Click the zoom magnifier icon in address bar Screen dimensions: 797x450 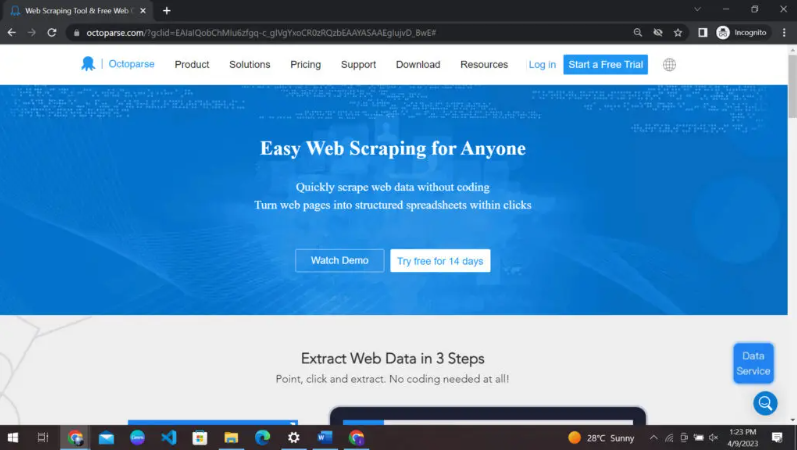pos(638,32)
